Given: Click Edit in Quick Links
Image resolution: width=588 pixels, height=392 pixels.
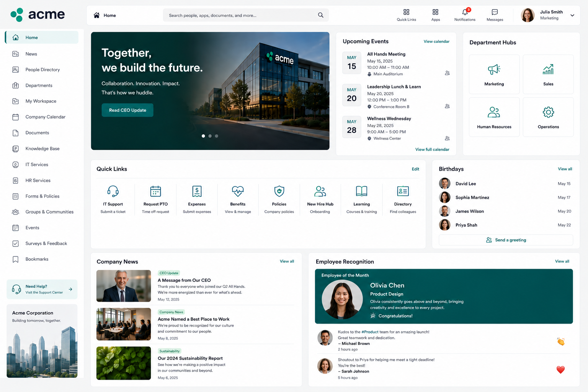Looking at the screenshot, I should click(x=415, y=169).
